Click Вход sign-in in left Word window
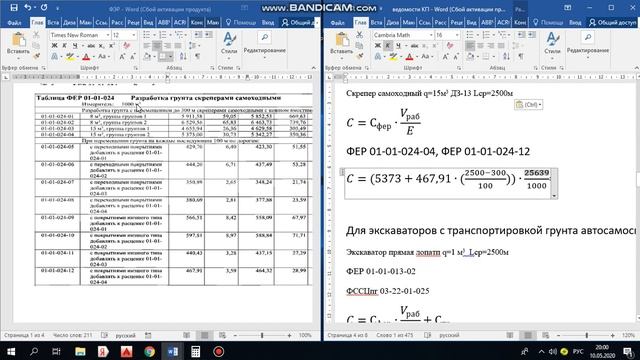 tap(268, 22)
